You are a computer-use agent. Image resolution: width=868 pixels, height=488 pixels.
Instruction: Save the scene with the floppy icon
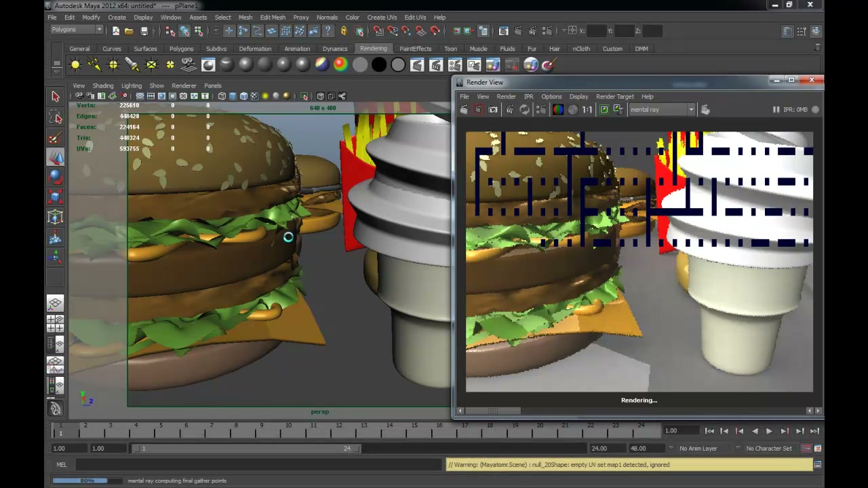(144, 30)
